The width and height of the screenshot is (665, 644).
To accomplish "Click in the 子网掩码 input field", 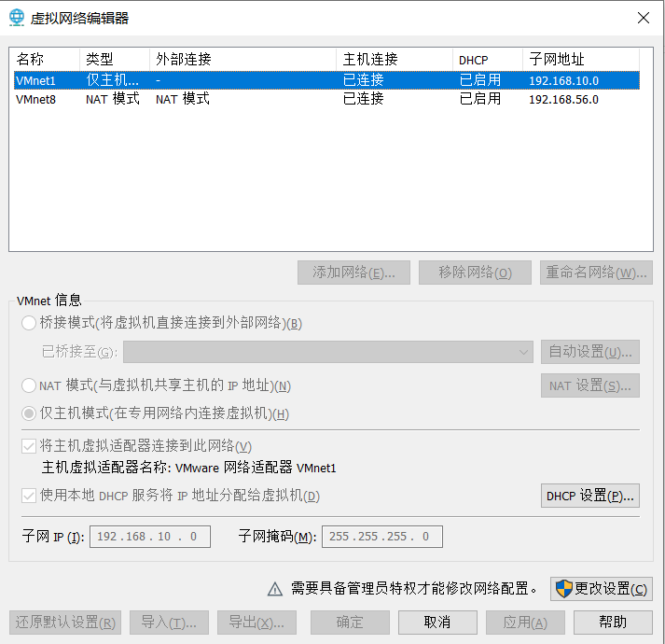I will [382, 537].
